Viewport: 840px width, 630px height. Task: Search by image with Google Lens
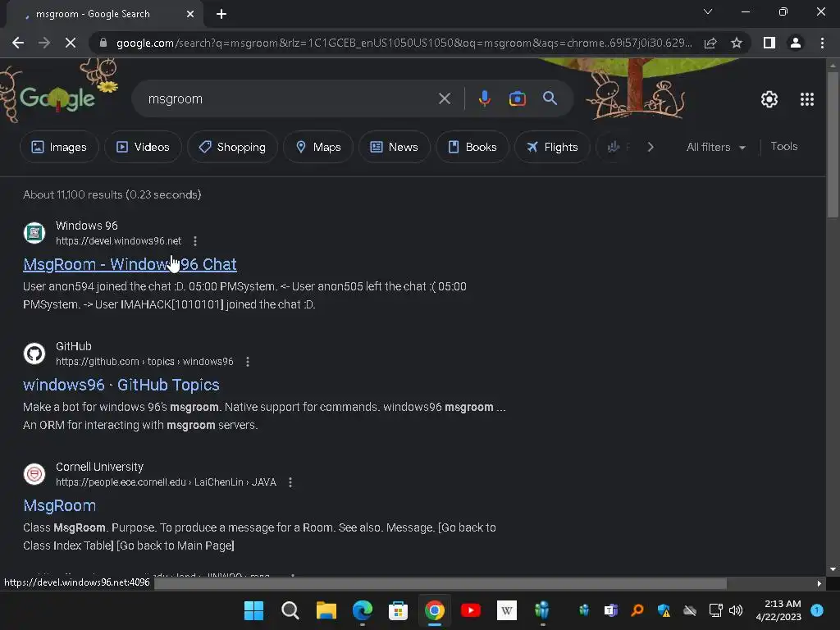pos(517,98)
